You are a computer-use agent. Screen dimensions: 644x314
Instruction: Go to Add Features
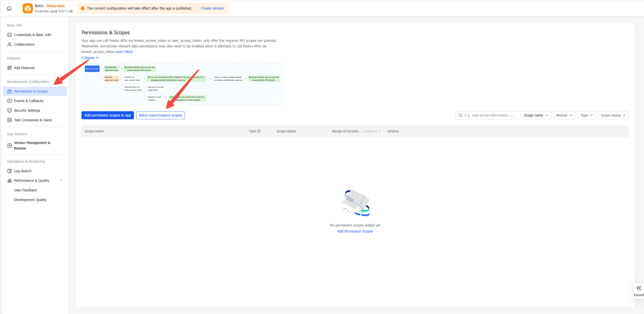[35, 68]
